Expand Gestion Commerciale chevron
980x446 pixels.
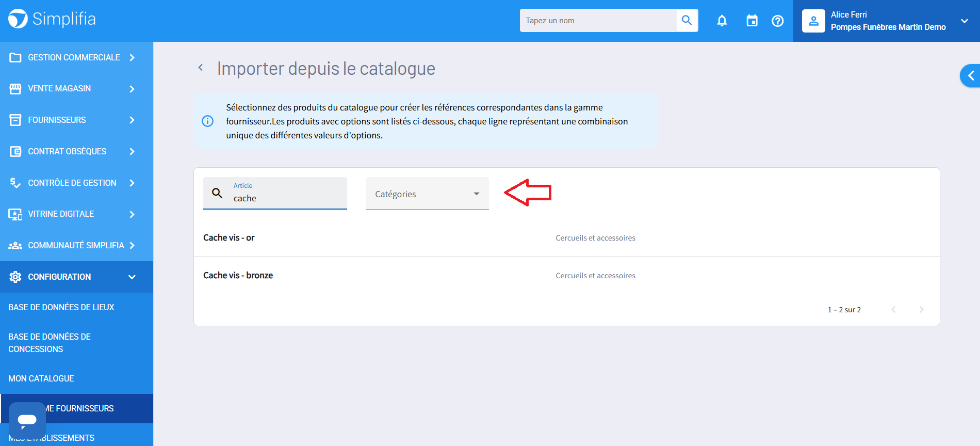pyautogui.click(x=132, y=57)
